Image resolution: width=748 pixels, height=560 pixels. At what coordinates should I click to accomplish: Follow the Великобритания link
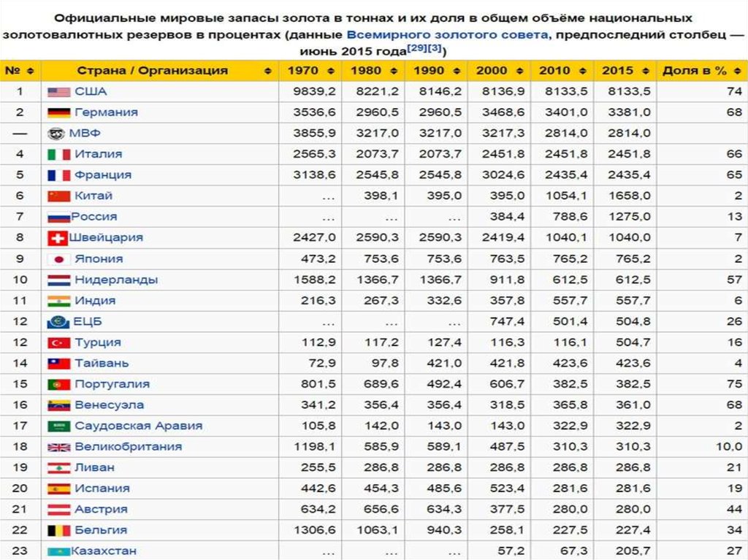tap(128, 447)
